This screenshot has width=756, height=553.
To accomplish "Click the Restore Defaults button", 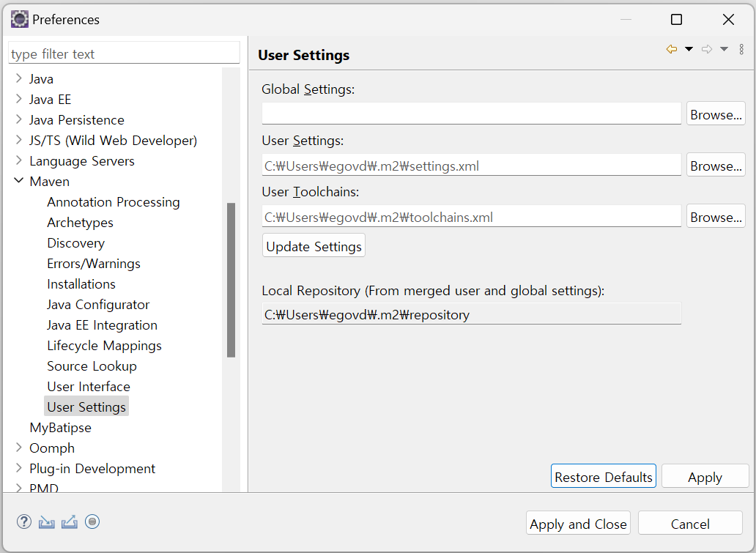I will 603,477.
